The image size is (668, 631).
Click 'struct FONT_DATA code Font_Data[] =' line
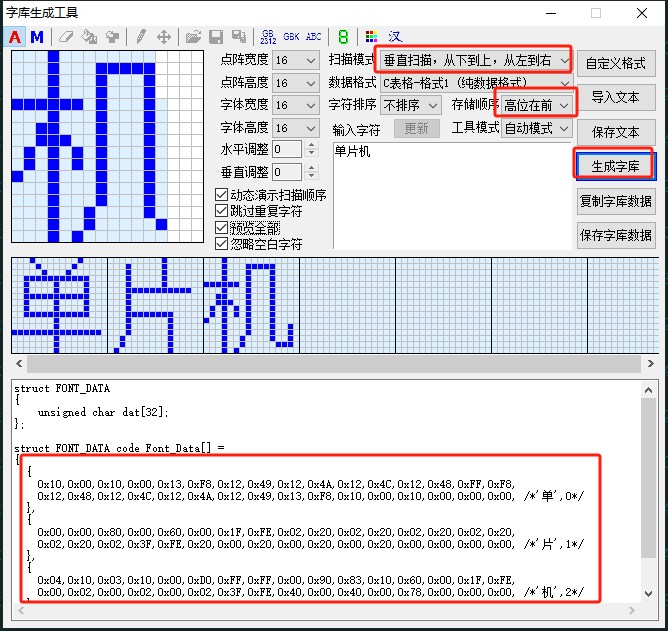(x=119, y=448)
